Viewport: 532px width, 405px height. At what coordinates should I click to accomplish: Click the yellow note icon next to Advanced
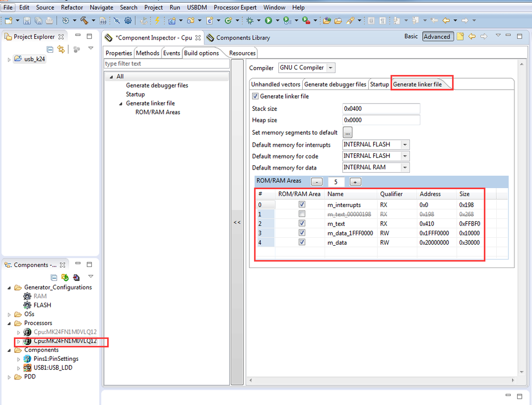(x=460, y=36)
